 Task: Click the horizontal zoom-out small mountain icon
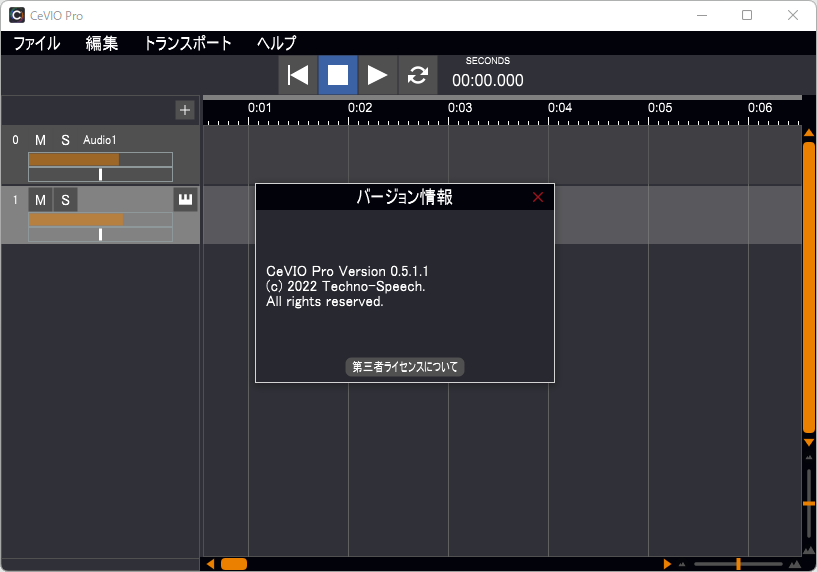click(x=682, y=564)
